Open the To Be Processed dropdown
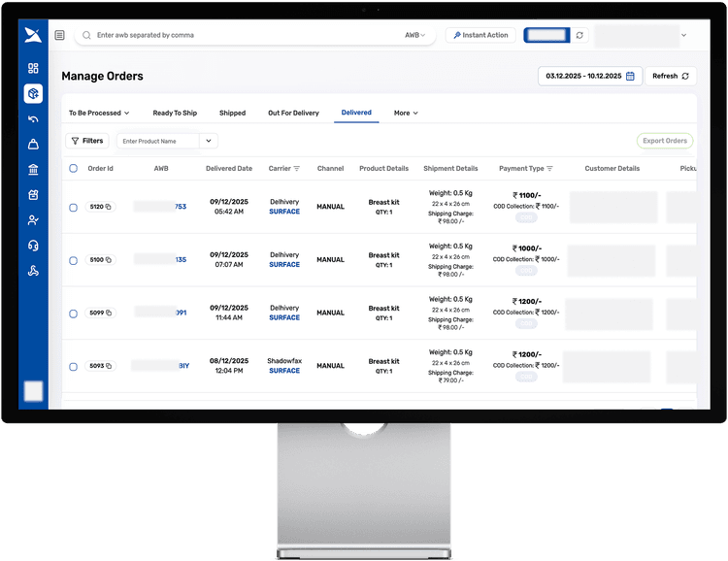The height and width of the screenshot is (561, 728). pyautogui.click(x=98, y=114)
